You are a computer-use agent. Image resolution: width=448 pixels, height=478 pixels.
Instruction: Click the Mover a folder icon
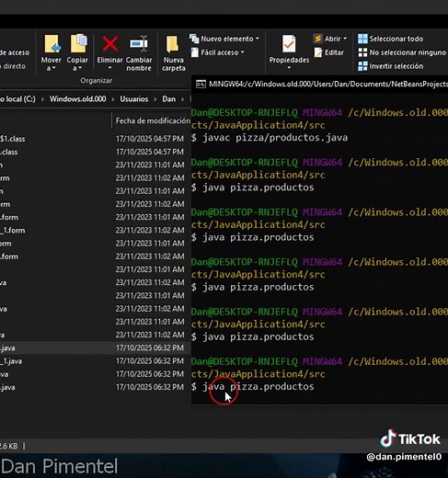click(52, 43)
